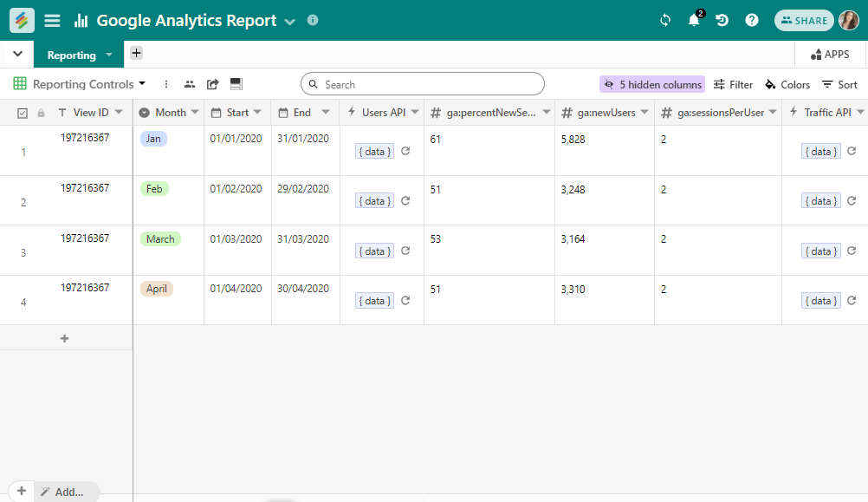Open view more options (three dots)

click(166, 84)
